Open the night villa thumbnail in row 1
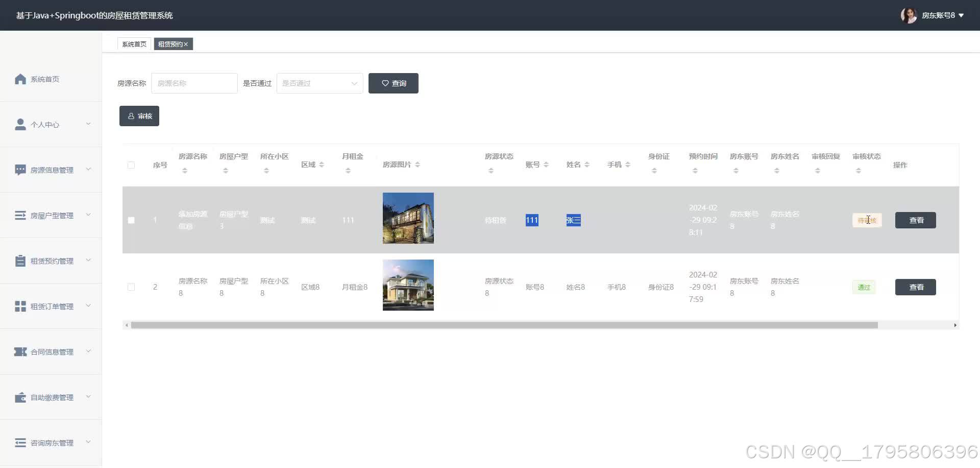Image resolution: width=980 pixels, height=468 pixels. pyautogui.click(x=408, y=218)
